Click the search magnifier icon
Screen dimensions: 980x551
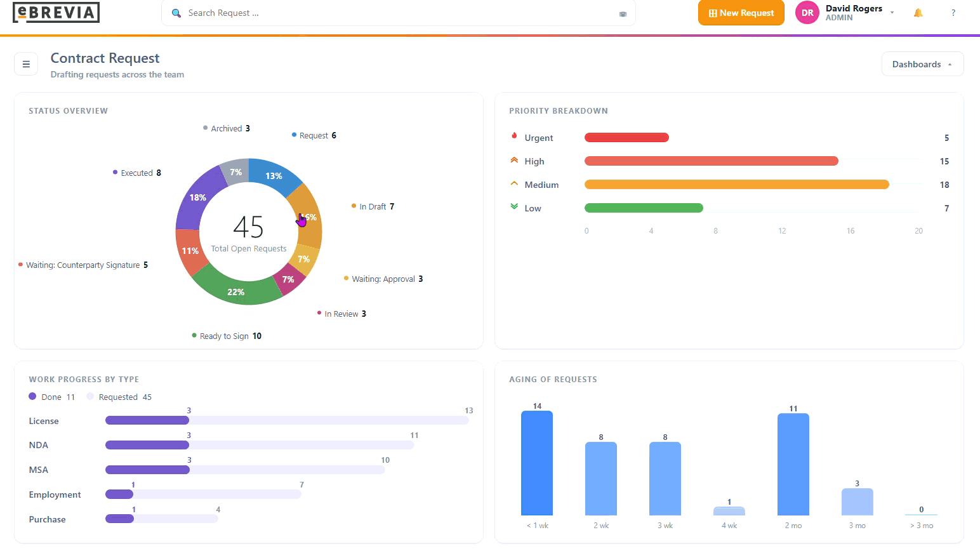(176, 13)
